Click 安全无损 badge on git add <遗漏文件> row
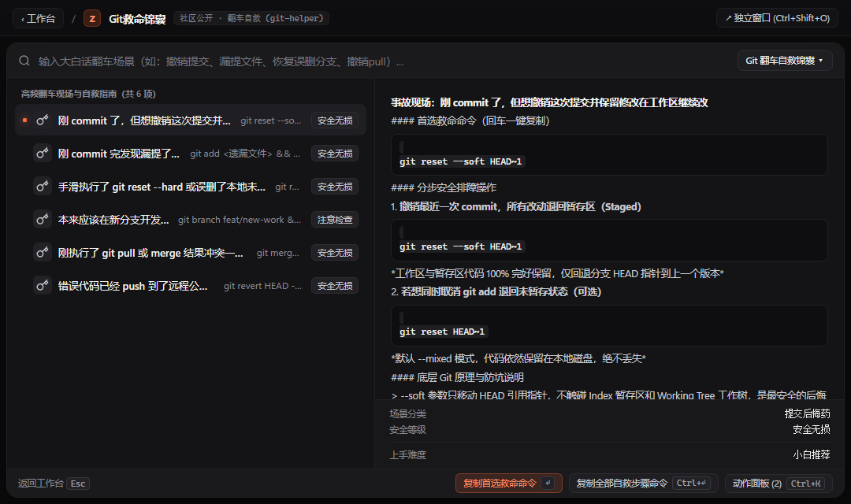Image resolution: width=851 pixels, height=504 pixels. click(335, 153)
